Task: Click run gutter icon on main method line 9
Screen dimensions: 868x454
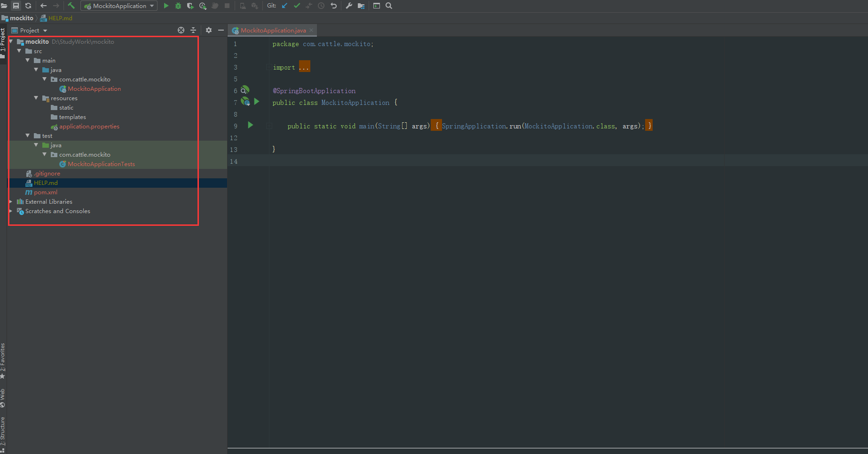Action: pos(251,125)
